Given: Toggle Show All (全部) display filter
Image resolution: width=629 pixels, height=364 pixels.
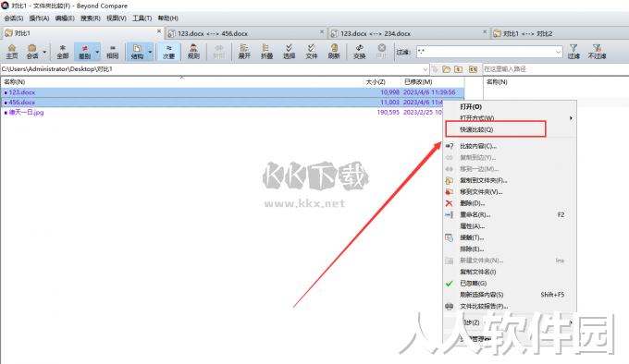Looking at the screenshot, I should pos(63,52).
